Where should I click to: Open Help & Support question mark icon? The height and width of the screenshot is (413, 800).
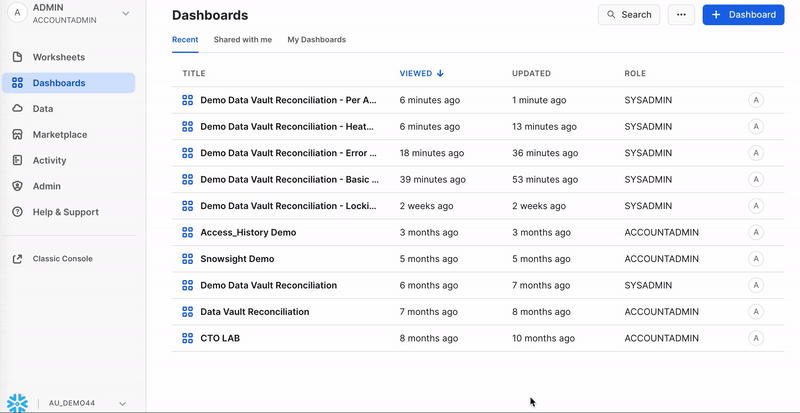tap(18, 212)
